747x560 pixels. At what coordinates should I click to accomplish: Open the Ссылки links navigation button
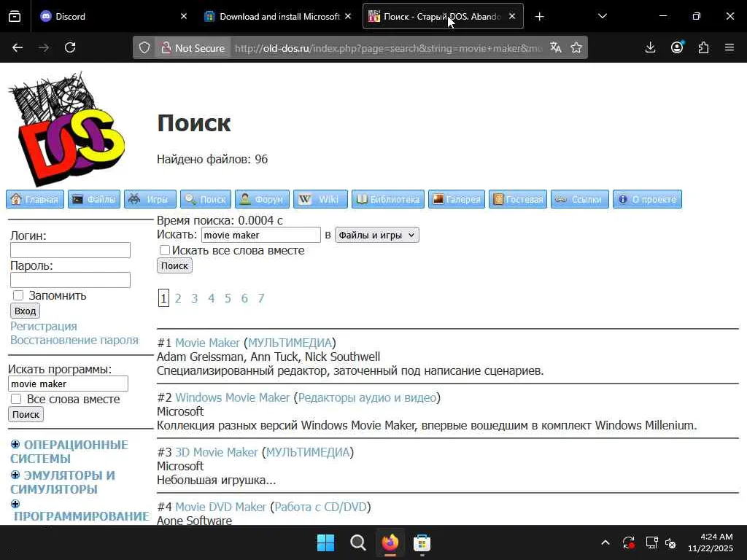pos(580,199)
